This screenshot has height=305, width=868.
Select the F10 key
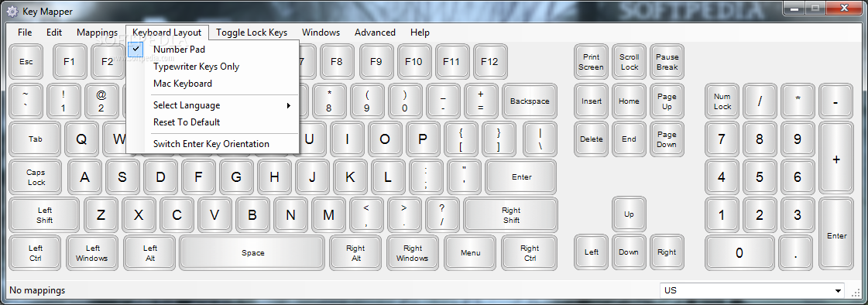[x=413, y=61]
